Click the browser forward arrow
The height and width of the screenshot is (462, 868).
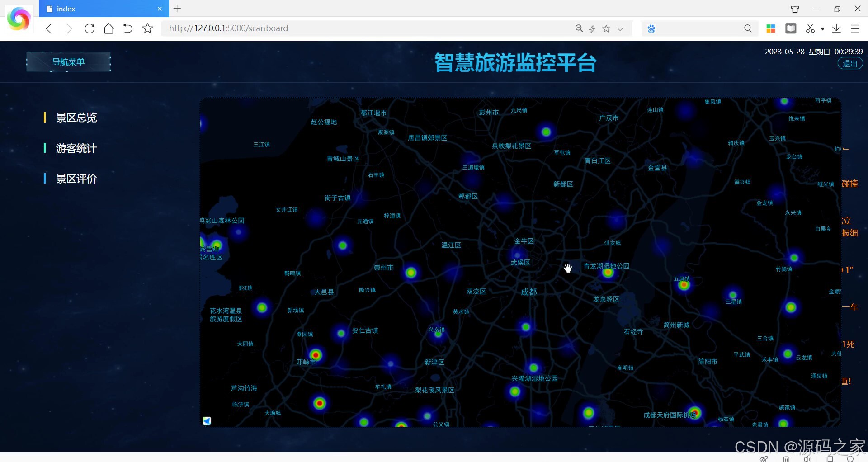click(69, 28)
